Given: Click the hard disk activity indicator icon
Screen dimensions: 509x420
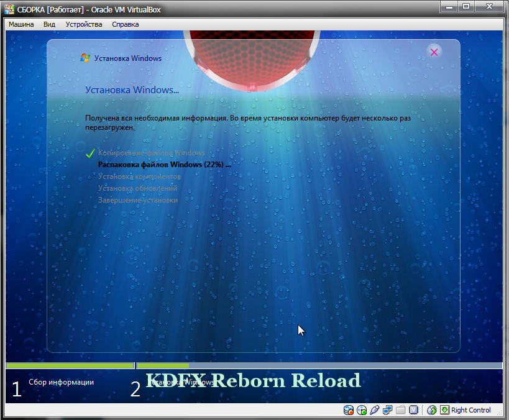Looking at the screenshot, I should (349, 410).
